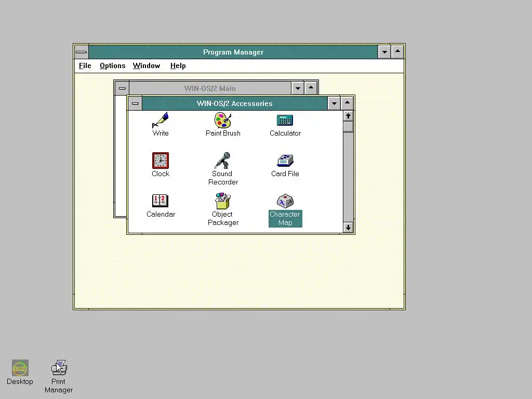Maximize the WIN-OS/2 Accessories window

pos(347,103)
